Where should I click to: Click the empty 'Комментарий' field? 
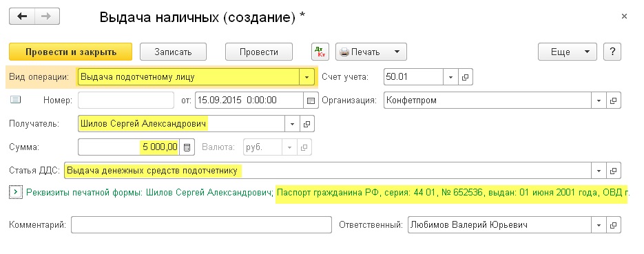pyautogui.click(x=201, y=225)
